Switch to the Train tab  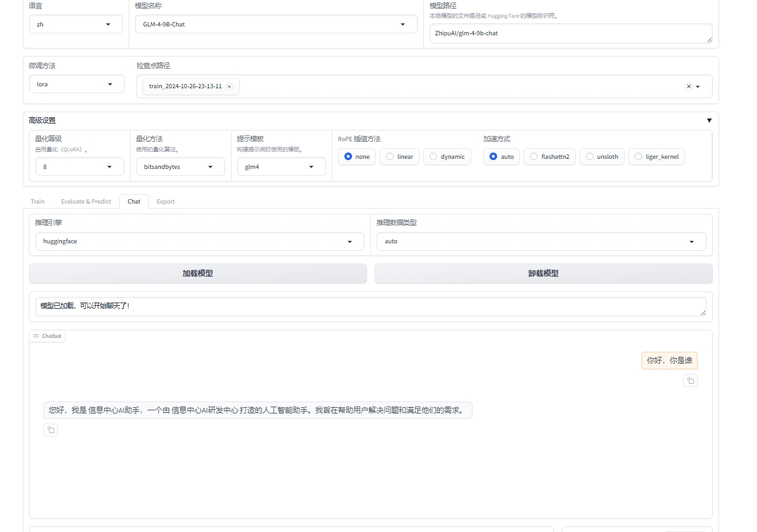[38, 202]
